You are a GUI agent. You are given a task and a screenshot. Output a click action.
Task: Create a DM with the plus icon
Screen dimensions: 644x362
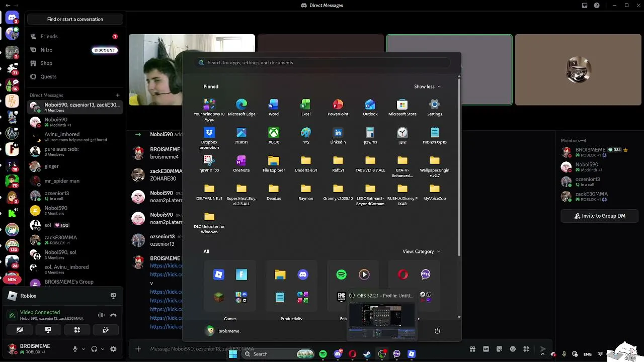(x=118, y=95)
